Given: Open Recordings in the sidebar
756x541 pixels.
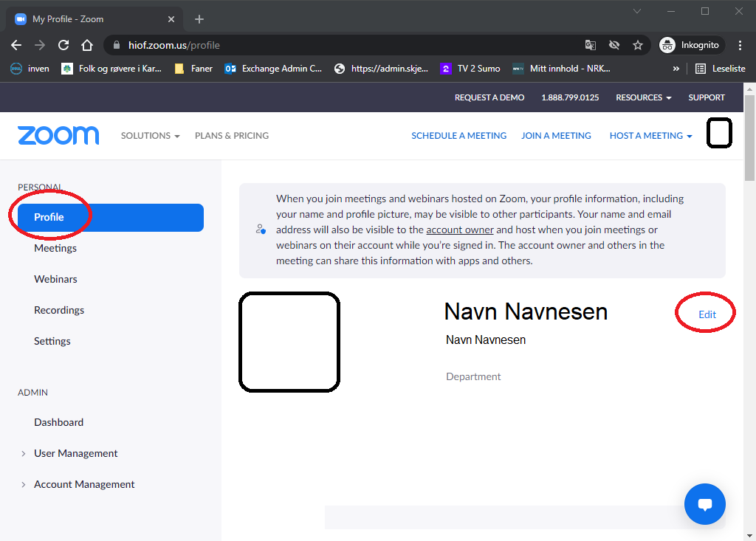Looking at the screenshot, I should 59,310.
